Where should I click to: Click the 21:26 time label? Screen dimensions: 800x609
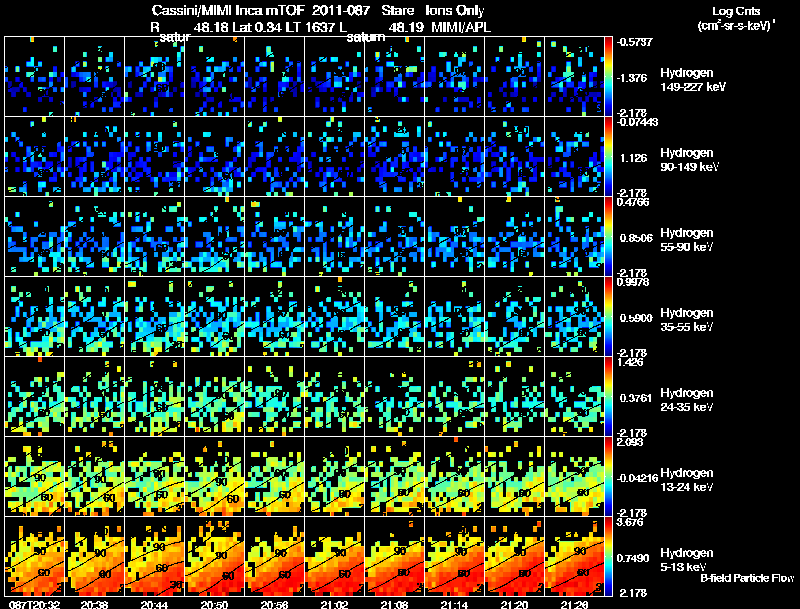coord(575,604)
